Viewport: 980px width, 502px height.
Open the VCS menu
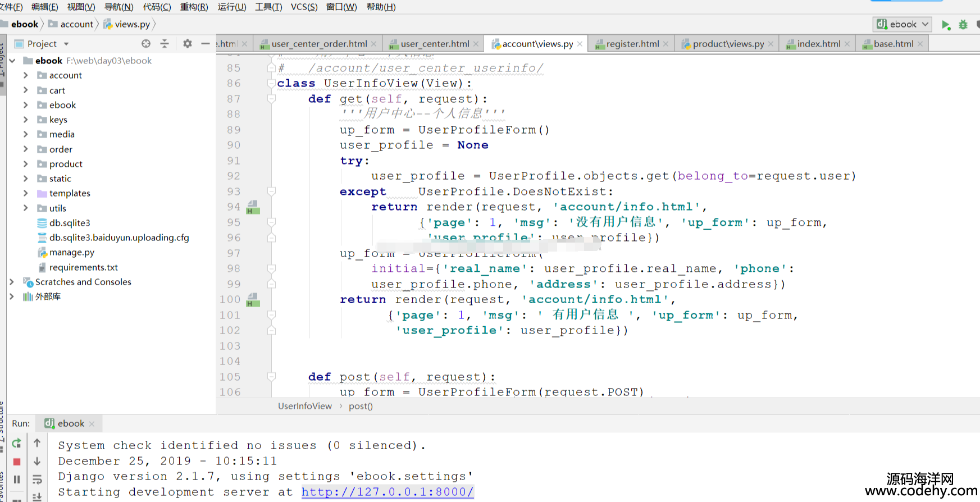tap(304, 7)
